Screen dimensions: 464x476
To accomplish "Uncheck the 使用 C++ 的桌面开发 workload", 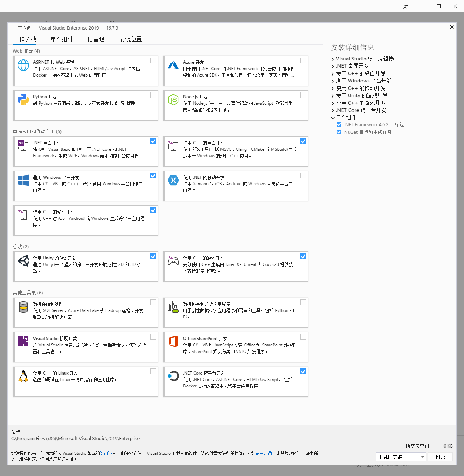I will pyautogui.click(x=303, y=141).
